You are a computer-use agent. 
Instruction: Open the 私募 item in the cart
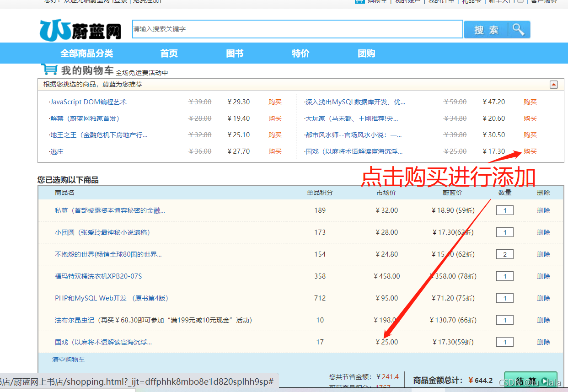click(110, 210)
